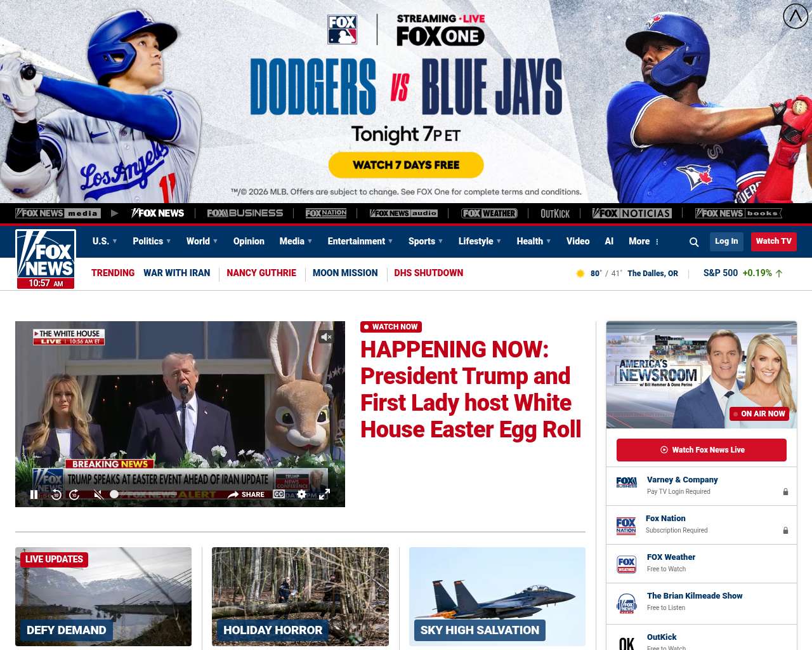This screenshot has height=650, width=812.
Task: Toggle closed captions on the video
Action: pyautogui.click(x=279, y=494)
